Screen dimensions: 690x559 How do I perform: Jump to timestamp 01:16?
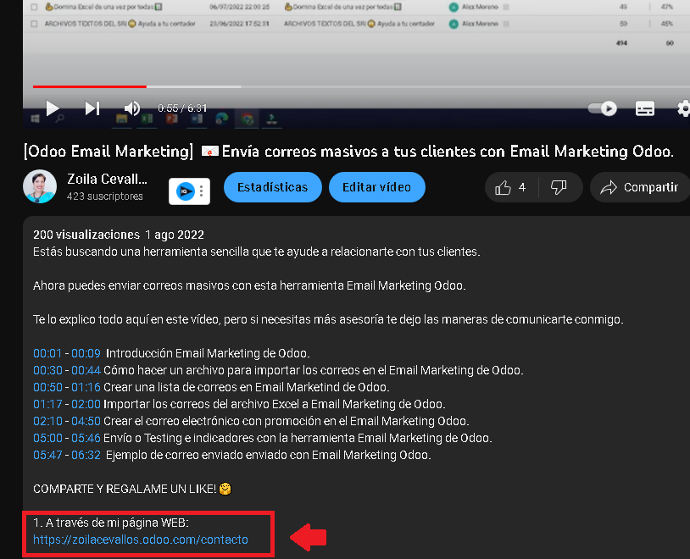click(x=86, y=387)
